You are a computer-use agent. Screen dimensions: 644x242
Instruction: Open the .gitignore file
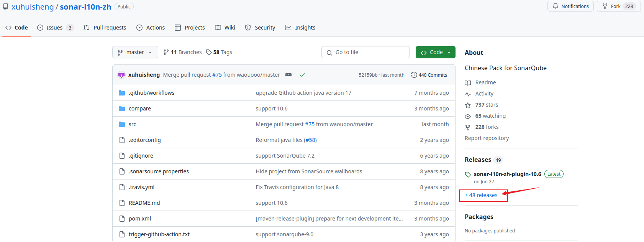pos(141,156)
